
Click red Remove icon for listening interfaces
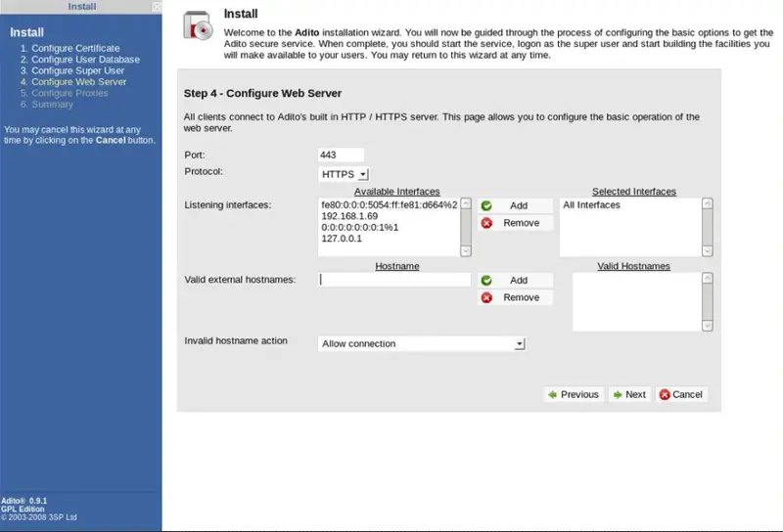(x=486, y=223)
